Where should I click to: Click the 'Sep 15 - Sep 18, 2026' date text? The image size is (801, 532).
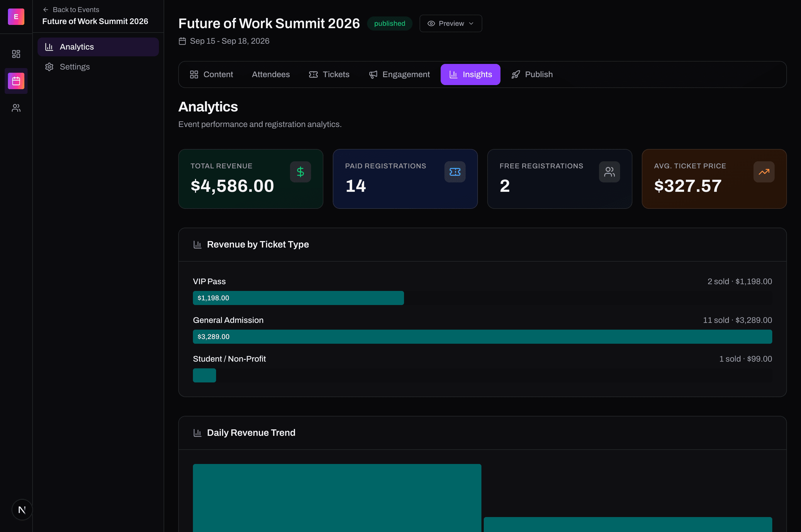[230, 41]
